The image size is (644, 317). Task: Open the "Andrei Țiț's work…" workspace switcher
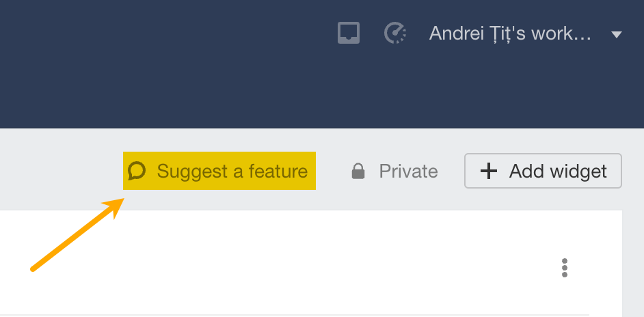coord(509,33)
